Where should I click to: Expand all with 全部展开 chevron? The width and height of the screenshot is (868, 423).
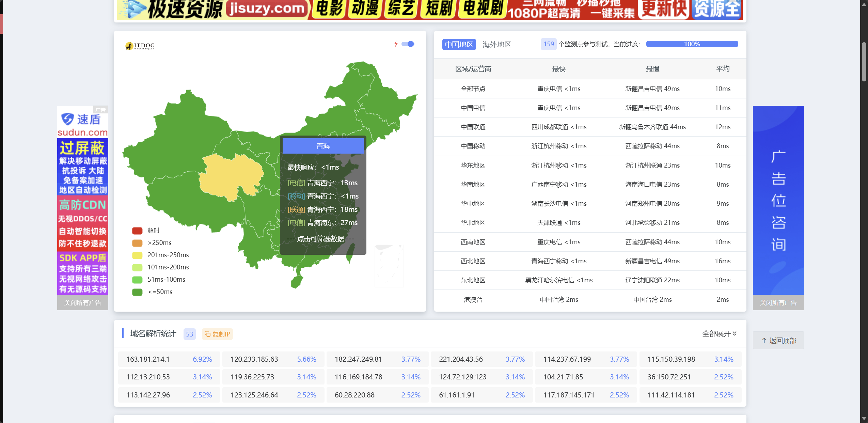click(x=735, y=333)
